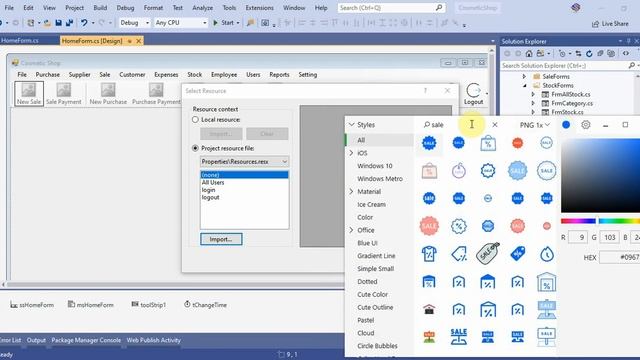Open the Extensions menu
Screen dimensions: 640x360
pos(259,8)
